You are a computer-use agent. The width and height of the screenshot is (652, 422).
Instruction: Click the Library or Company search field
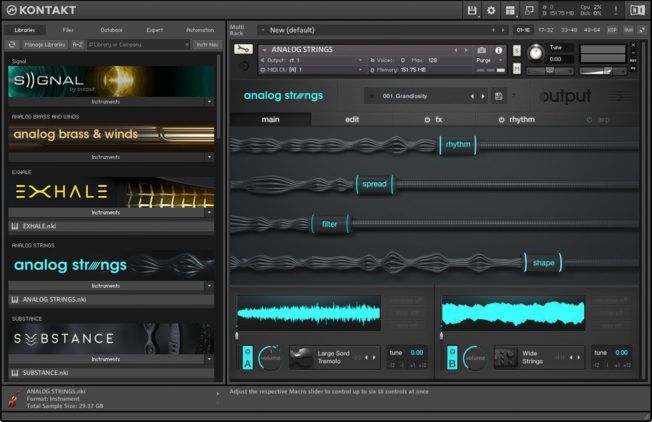tap(138, 44)
